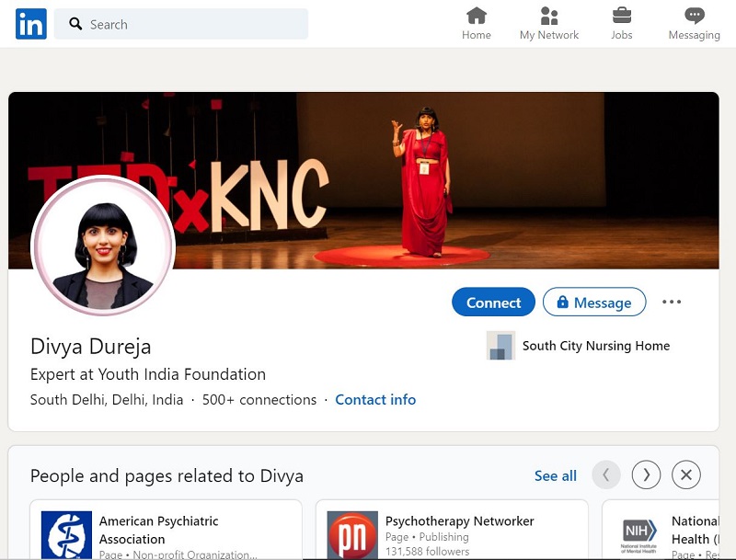Click People and pages related to Divya heading
736x560 pixels.
167,476
